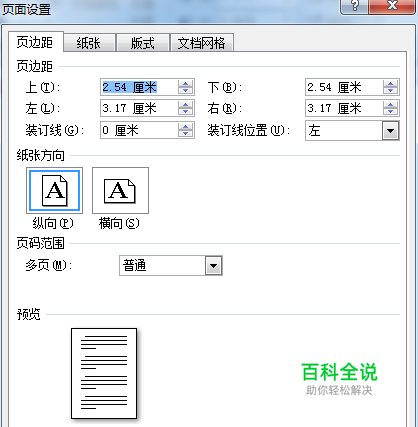Decrease the 右 margin with down arrow
The width and height of the screenshot is (418, 427).
[x=390, y=112]
